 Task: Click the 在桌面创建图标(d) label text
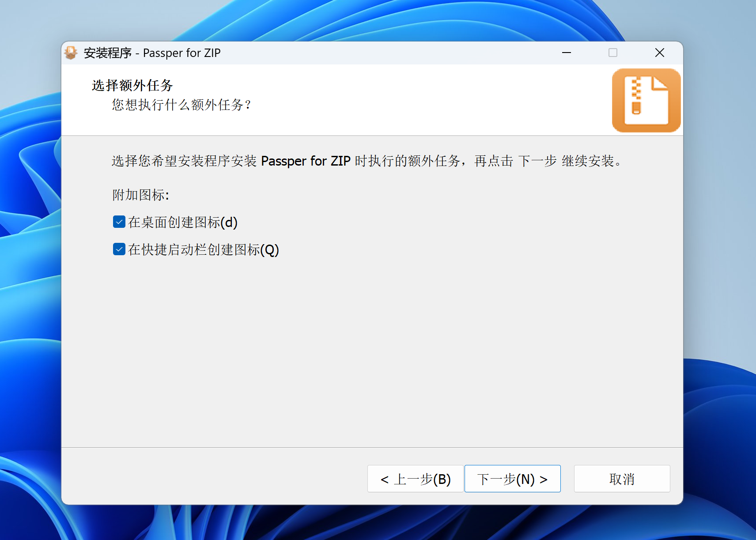tap(183, 223)
